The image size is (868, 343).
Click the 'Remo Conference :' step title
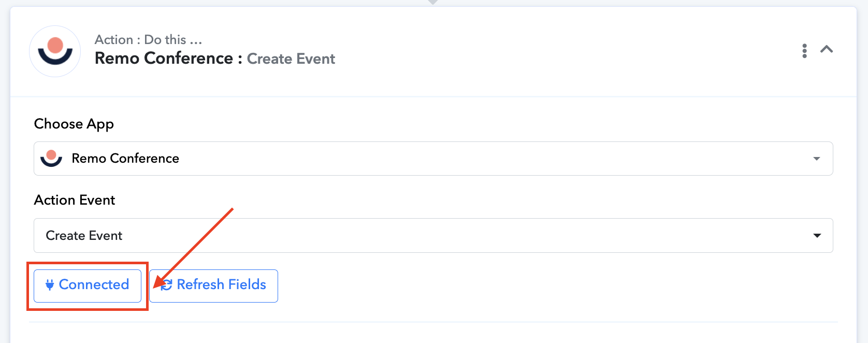(x=168, y=59)
